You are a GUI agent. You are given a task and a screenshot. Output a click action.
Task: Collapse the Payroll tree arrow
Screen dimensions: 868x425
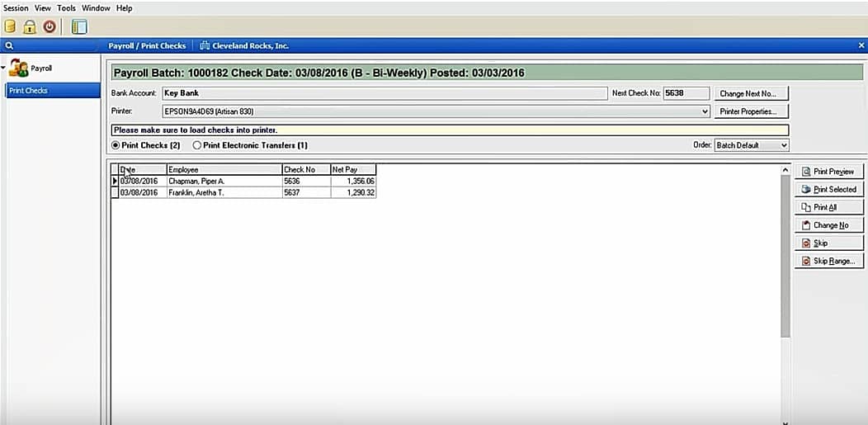pyautogui.click(x=4, y=68)
